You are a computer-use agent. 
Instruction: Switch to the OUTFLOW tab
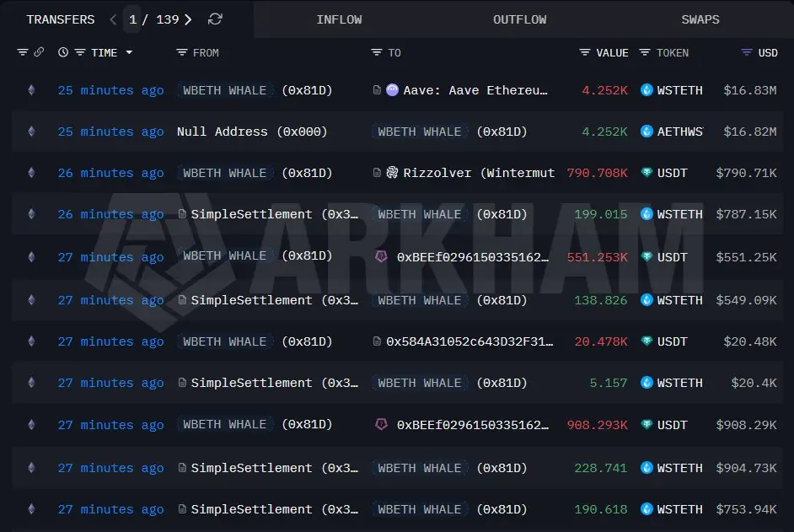[x=519, y=19]
